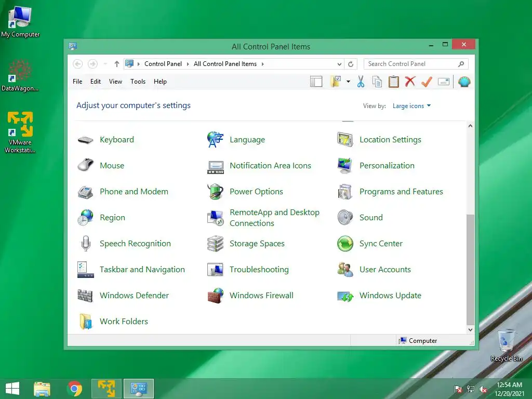The height and width of the screenshot is (399, 532).
Task: Expand the folder options dropdown arrow
Action: (348, 82)
